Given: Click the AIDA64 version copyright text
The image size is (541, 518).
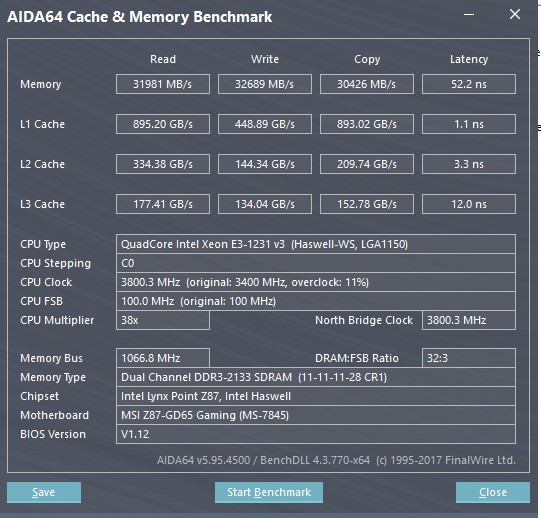Looking at the screenshot, I should click(x=336, y=460).
